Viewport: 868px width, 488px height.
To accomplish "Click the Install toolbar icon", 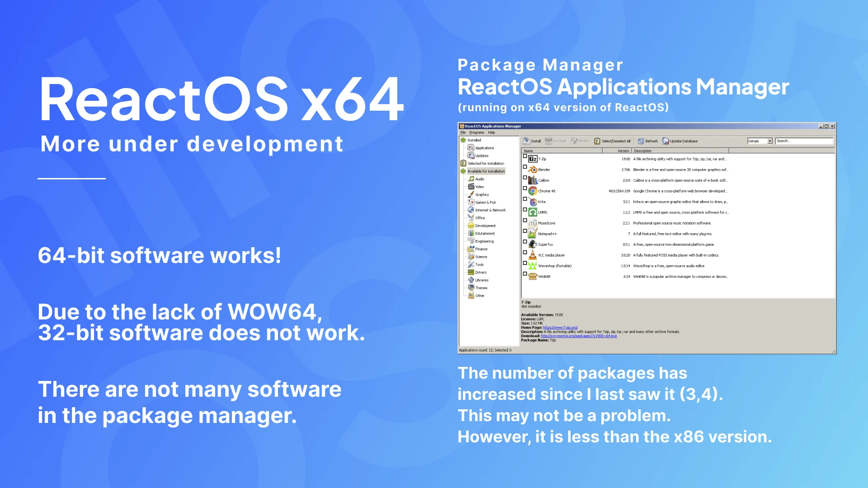I will pos(527,141).
